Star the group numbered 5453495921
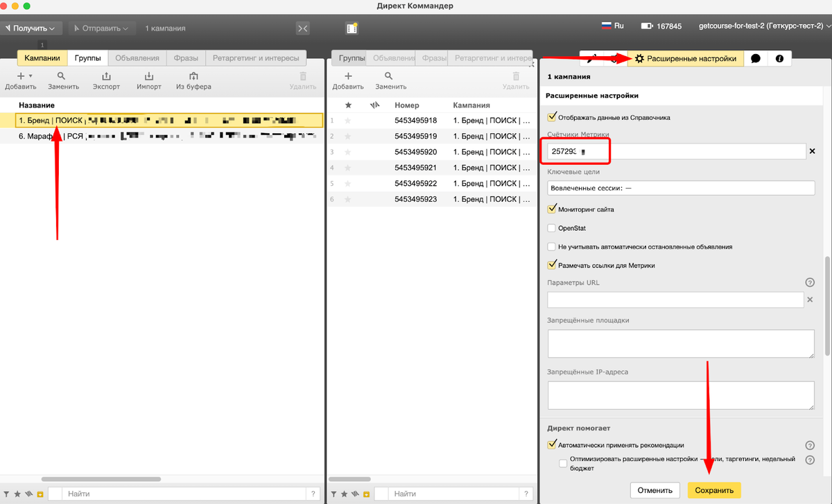 coord(348,168)
